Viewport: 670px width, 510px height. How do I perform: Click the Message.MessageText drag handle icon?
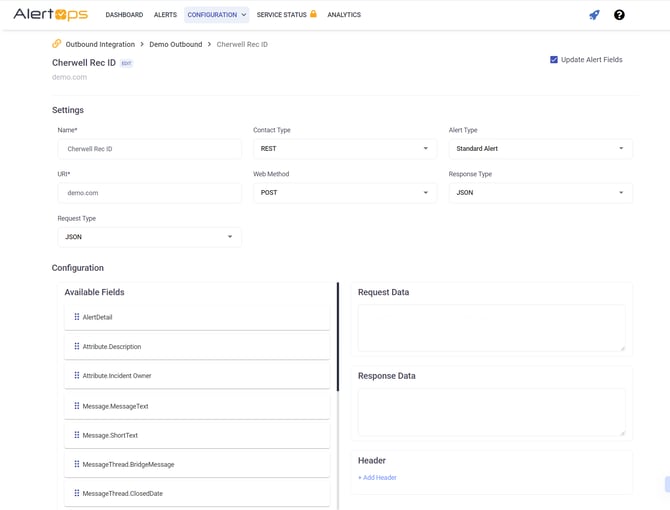click(77, 406)
